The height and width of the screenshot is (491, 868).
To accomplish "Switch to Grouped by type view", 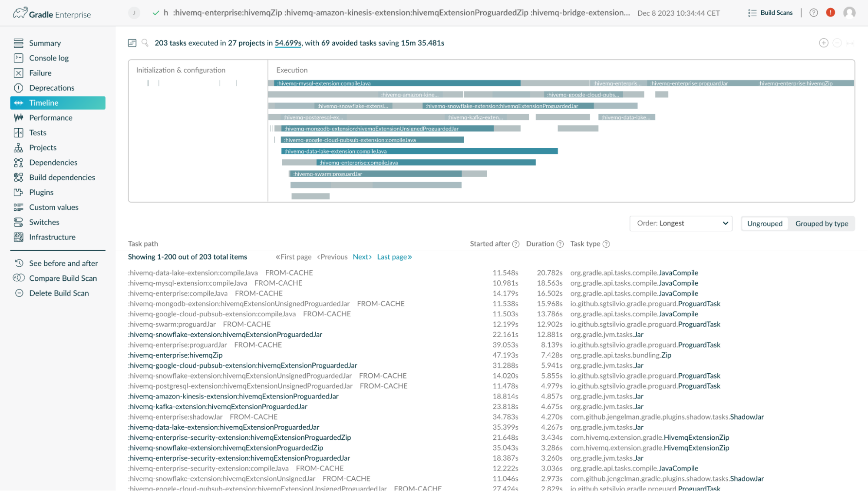I will [x=821, y=223].
